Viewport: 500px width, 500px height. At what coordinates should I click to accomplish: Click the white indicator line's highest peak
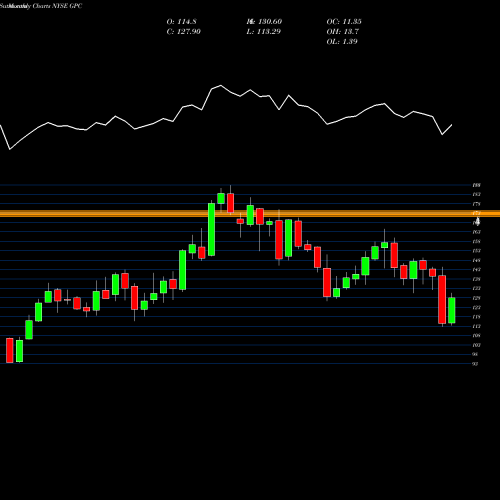coord(221,85)
